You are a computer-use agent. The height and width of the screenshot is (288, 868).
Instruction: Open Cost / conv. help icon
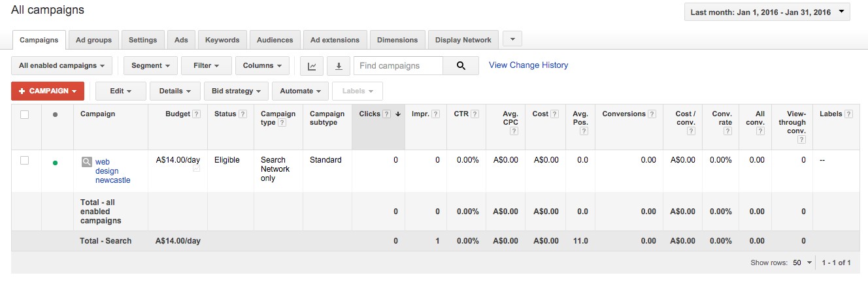(692, 131)
